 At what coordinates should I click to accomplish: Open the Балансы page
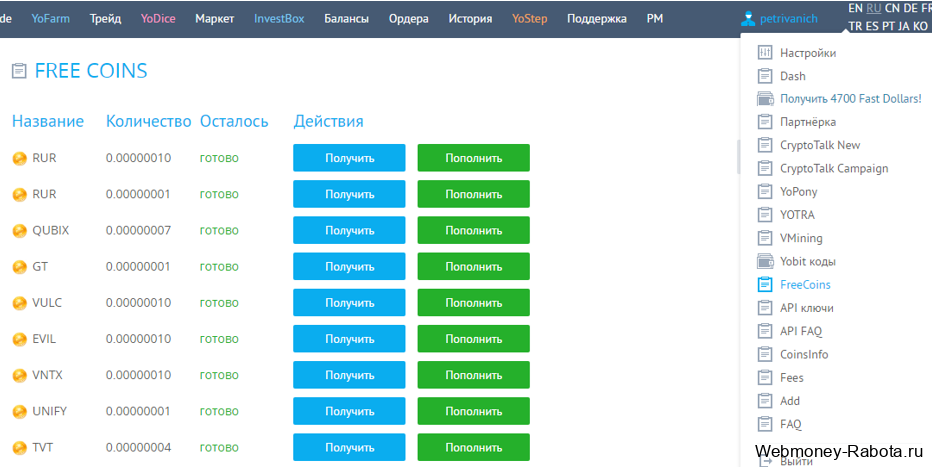347,18
